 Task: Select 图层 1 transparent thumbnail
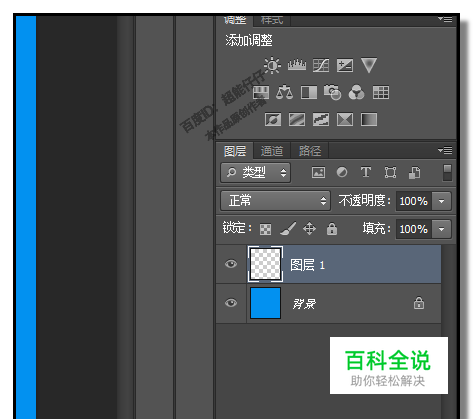[265, 264]
